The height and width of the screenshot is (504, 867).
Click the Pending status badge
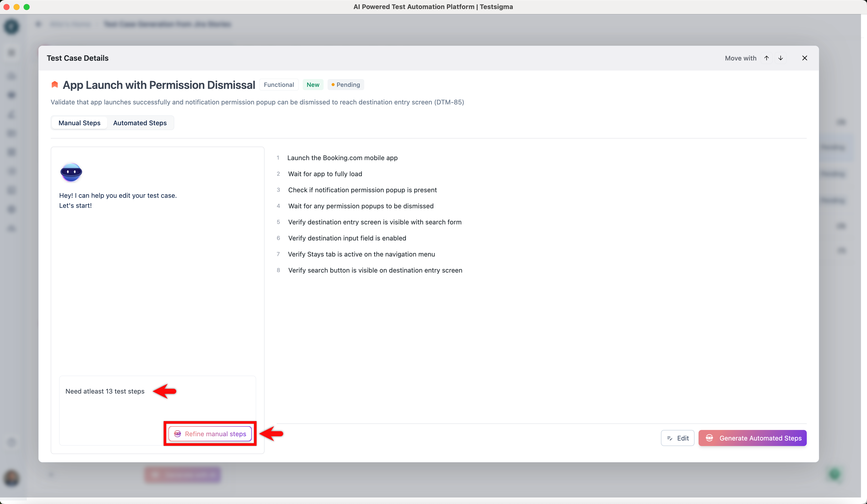click(x=345, y=85)
